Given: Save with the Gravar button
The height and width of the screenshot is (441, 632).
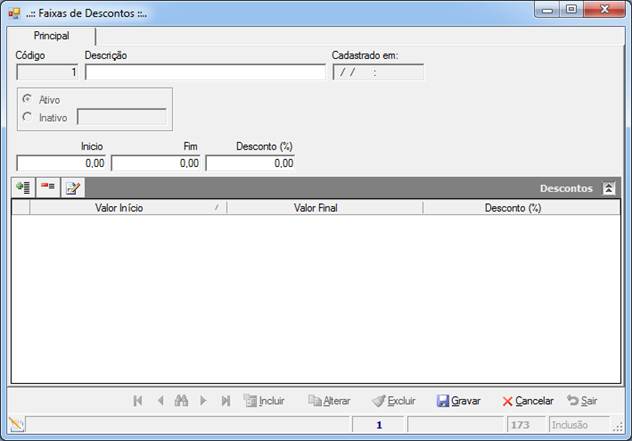Looking at the screenshot, I should [458, 401].
